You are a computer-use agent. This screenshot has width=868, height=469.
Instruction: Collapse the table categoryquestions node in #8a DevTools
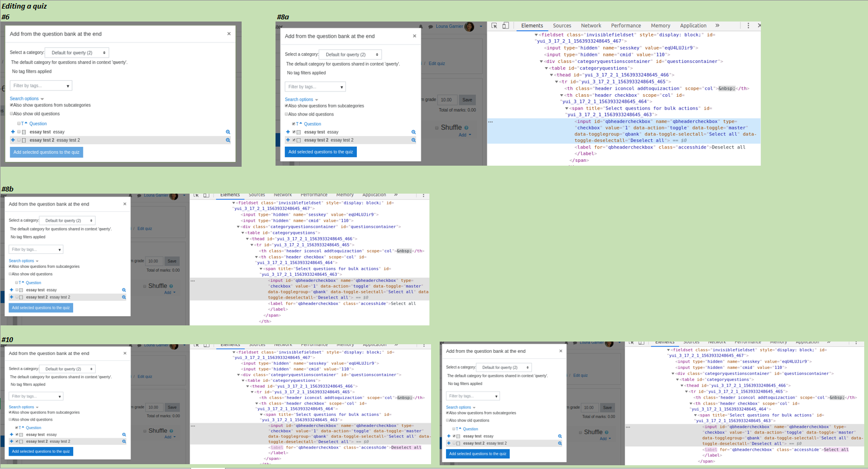547,68
